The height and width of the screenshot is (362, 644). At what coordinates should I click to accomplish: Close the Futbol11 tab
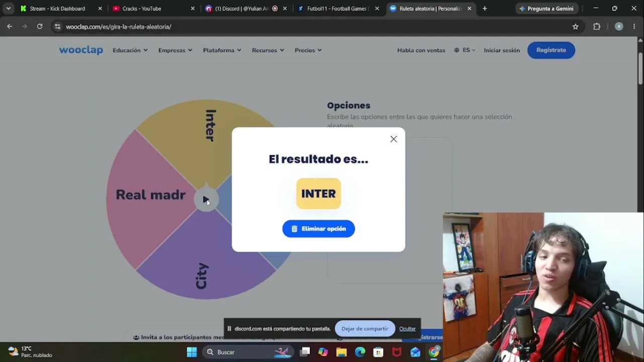(377, 9)
